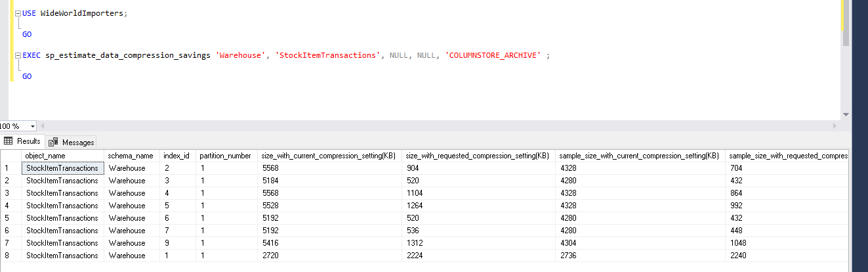The image size is (868, 272).
Task: Click the index_id column header
Action: pos(177,156)
